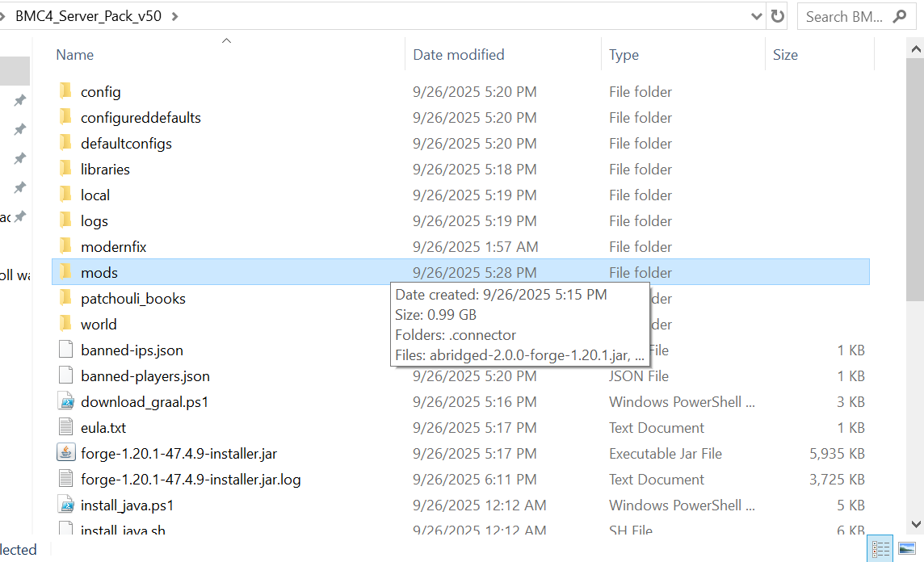
Task: Select the world folder
Action: 99,324
